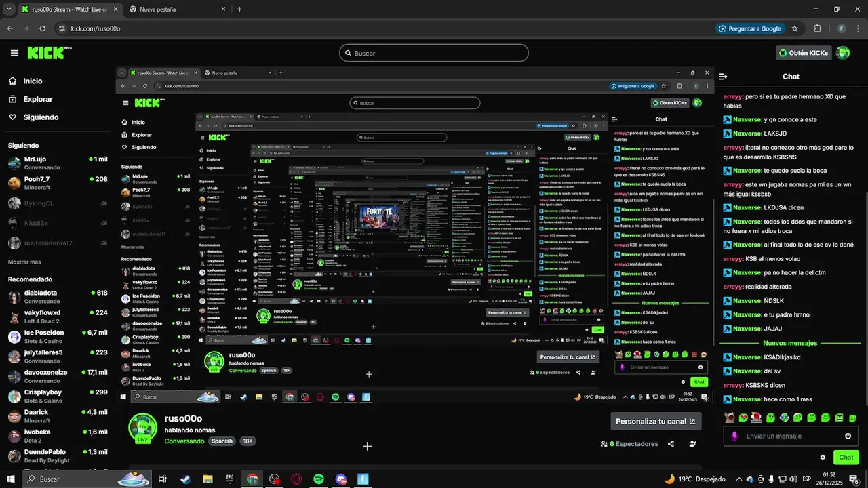Screen dimensions: 868x488
Task: Open Opera browser from taskbar
Action: tap(296, 479)
